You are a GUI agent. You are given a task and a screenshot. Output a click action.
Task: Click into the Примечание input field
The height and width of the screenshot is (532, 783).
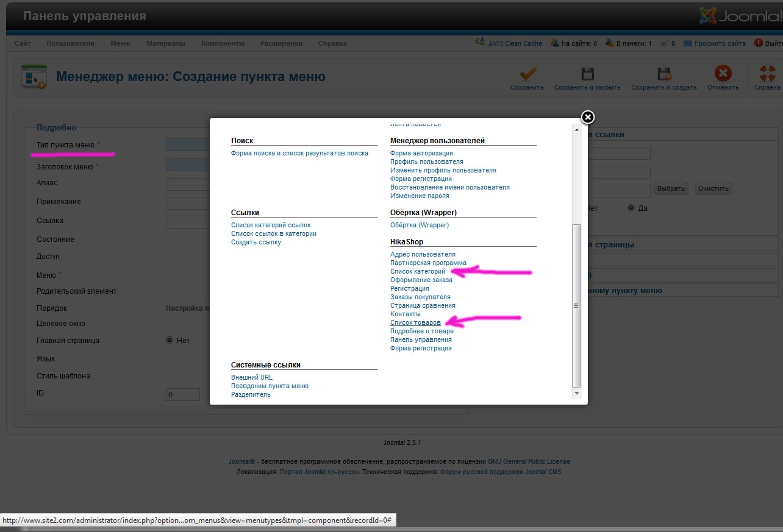coord(188,203)
